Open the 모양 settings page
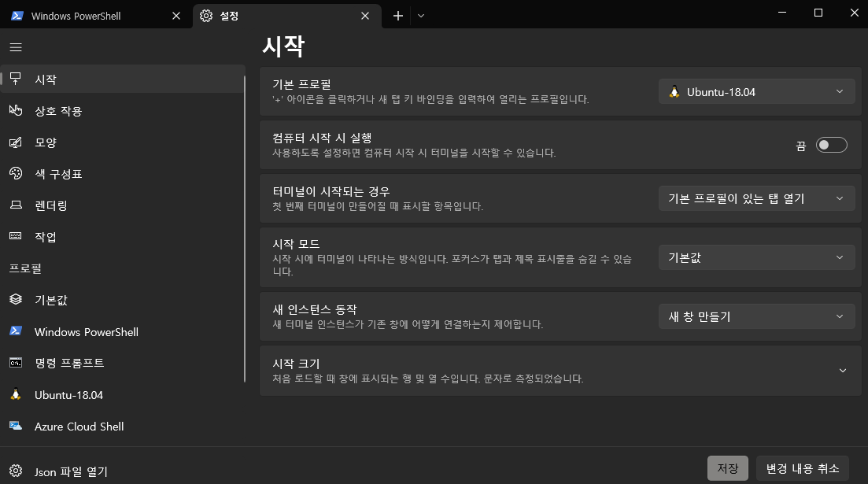 click(122, 142)
